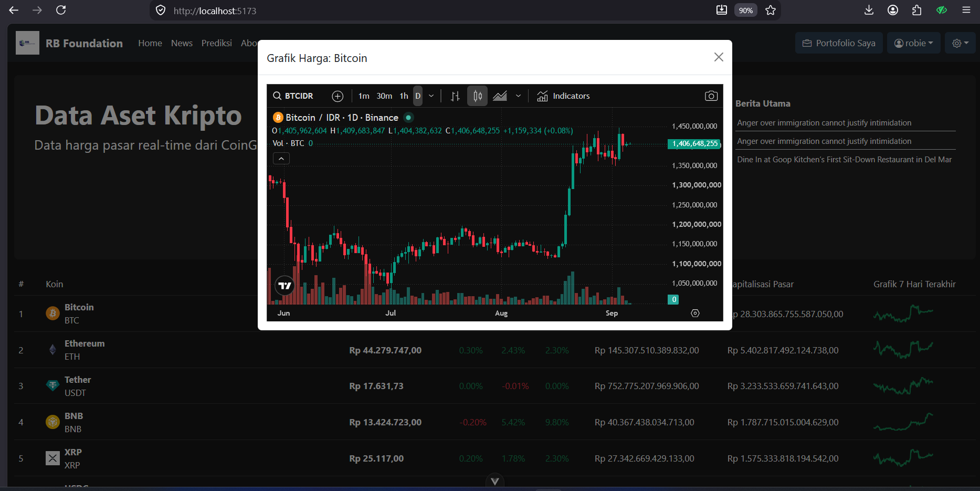Click the Bitcoin coin logo in table
This screenshot has width=980, height=491.
pyautogui.click(x=52, y=314)
